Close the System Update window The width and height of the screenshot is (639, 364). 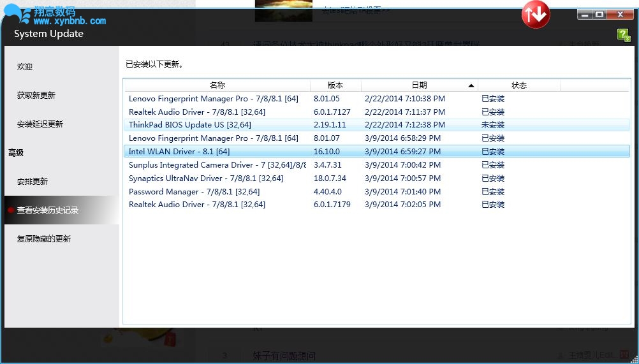[621, 15]
